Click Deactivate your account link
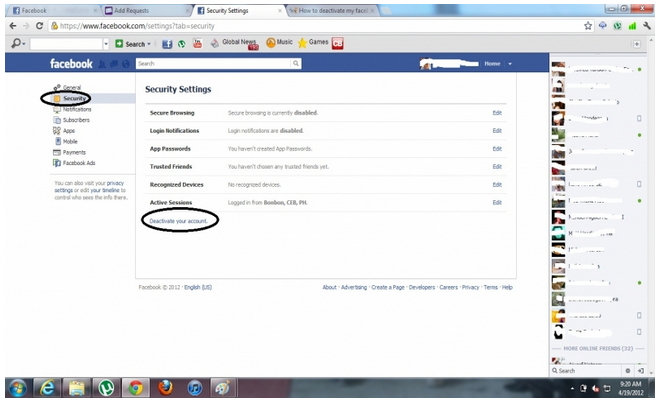The width and height of the screenshot is (658, 401). click(178, 221)
